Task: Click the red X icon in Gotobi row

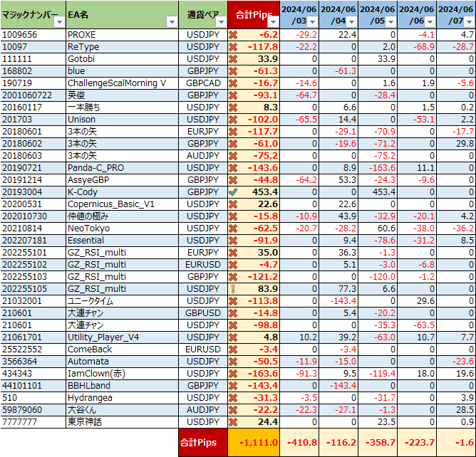Action: click(x=233, y=59)
